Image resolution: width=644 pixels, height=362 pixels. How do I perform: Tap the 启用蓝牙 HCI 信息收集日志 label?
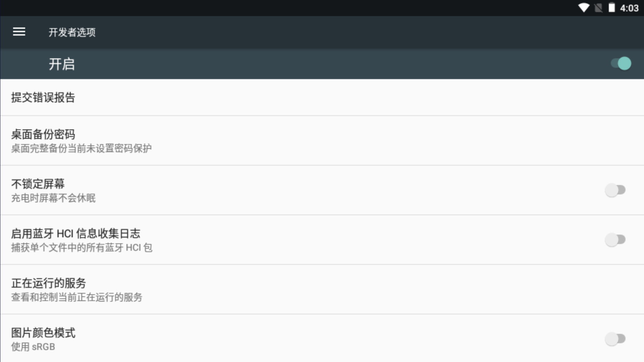tap(76, 233)
